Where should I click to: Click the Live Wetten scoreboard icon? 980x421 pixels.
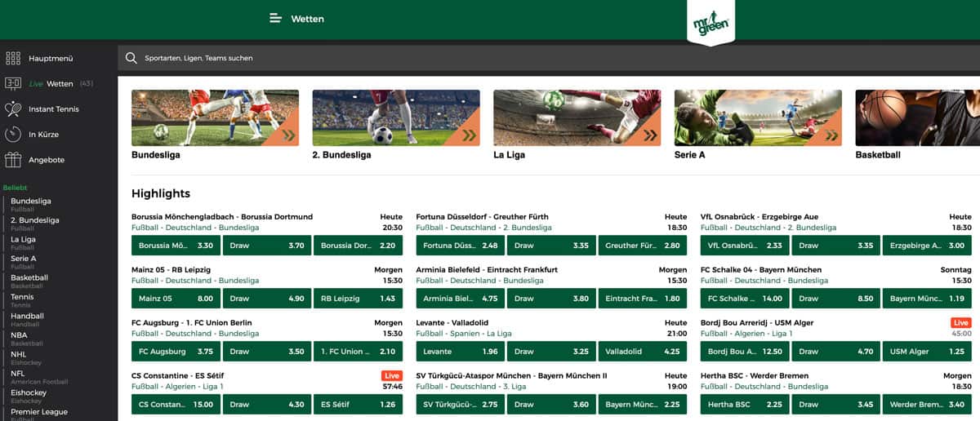pyautogui.click(x=13, y=83)
